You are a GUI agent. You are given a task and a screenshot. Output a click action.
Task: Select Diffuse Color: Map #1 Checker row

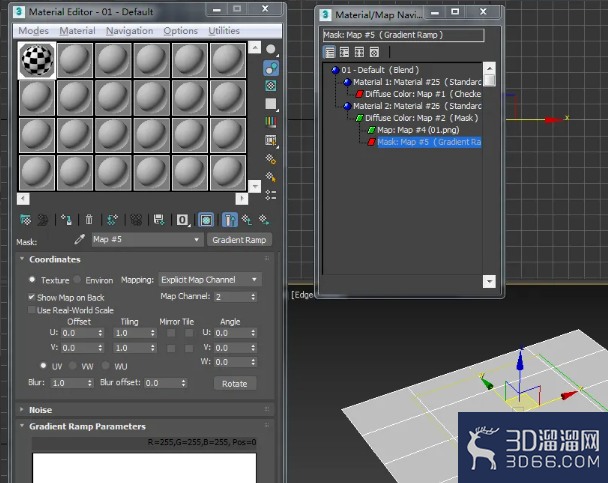(x=423, y=94)
